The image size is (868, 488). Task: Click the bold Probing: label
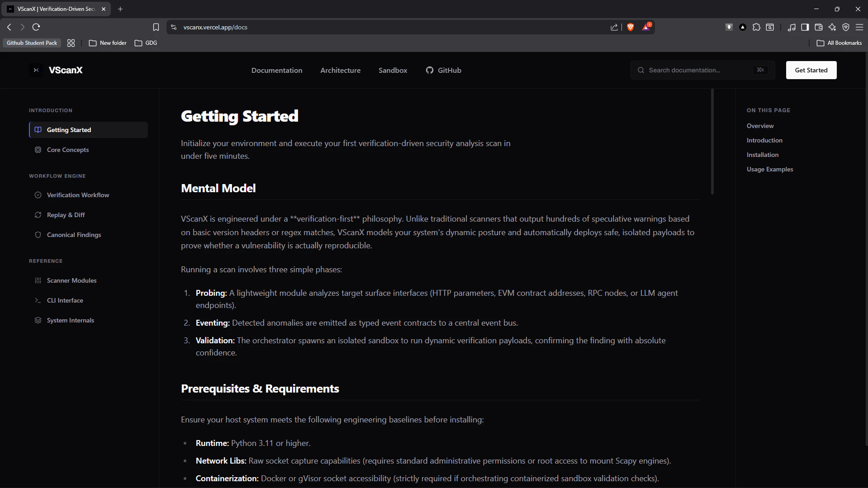click(211, 293)
